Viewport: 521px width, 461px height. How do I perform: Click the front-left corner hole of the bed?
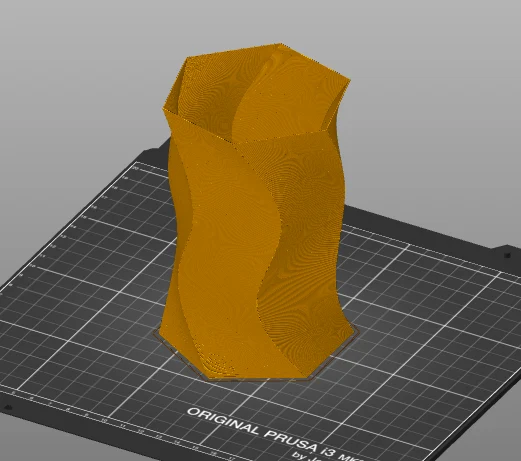click(x=7, y=407)
